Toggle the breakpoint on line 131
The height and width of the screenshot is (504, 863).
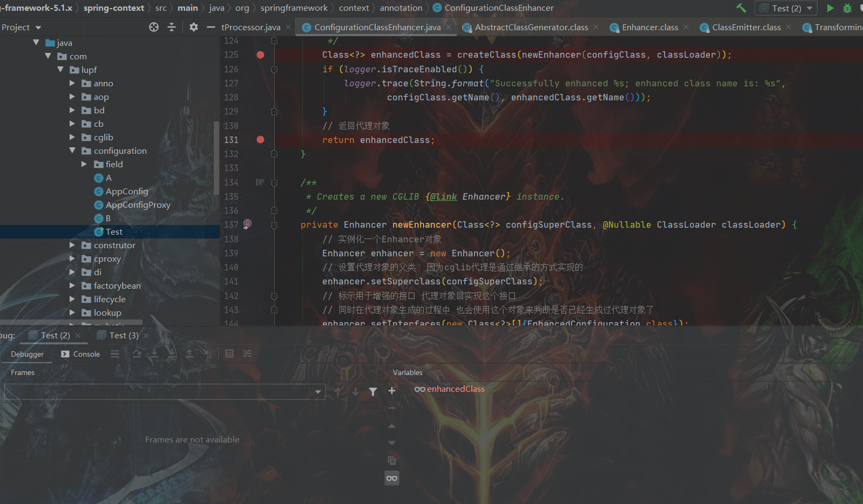(x=260, y=139)
